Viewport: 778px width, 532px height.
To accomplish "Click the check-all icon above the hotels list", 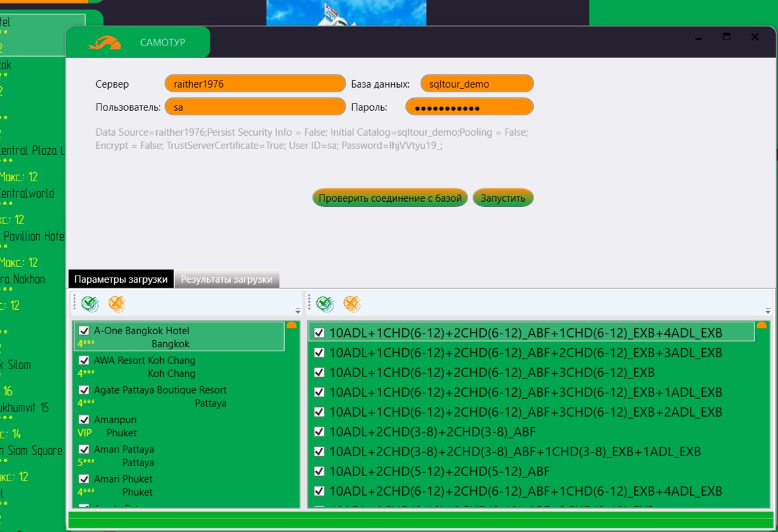I will pyautogui.click(x=90, y=304).
